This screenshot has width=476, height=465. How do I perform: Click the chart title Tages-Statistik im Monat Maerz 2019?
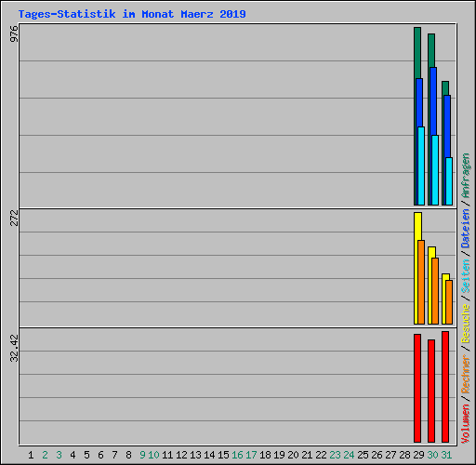click(132, 14)
